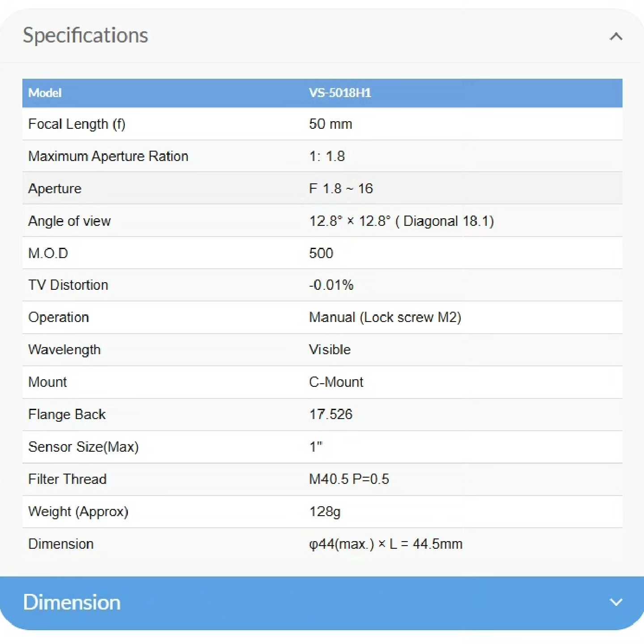Select the F 1.8 ~ 16 value

pyautogui.click(x=341, y=188)
